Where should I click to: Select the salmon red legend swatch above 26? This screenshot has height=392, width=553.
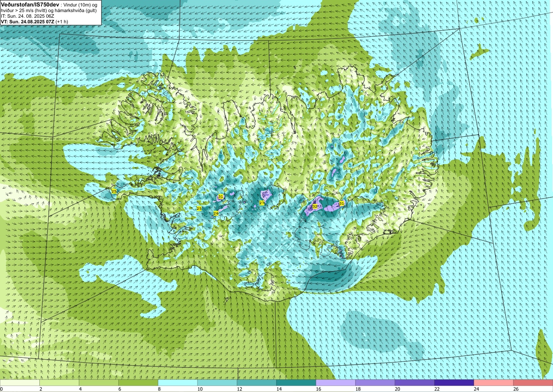pyautogui.click(x=533, y=383)
